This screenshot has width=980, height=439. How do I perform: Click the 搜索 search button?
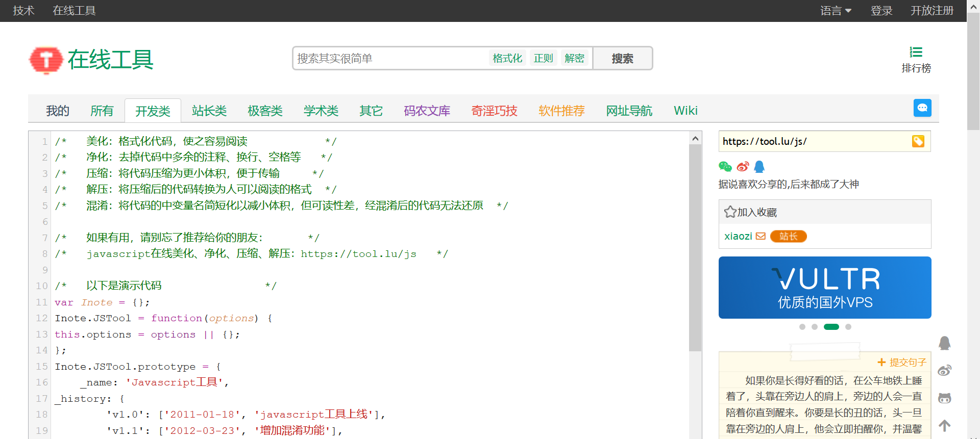(x=622, y=59)
